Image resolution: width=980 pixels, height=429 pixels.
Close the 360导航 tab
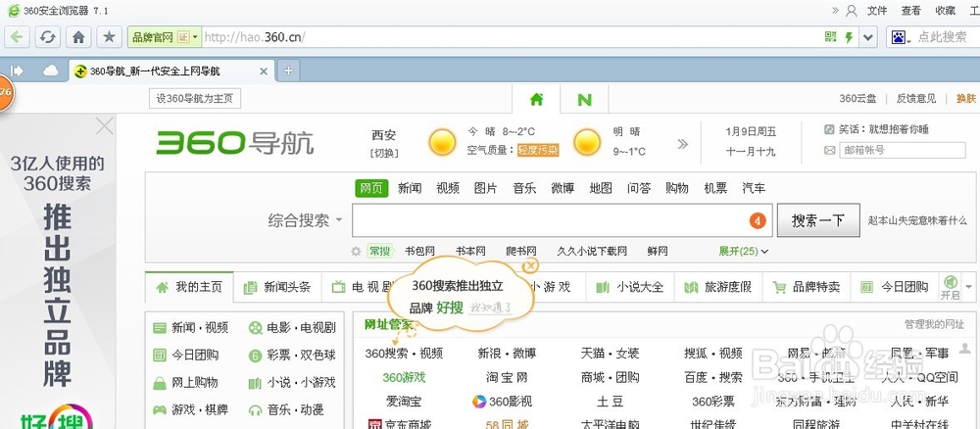click(x=263, y=71)
